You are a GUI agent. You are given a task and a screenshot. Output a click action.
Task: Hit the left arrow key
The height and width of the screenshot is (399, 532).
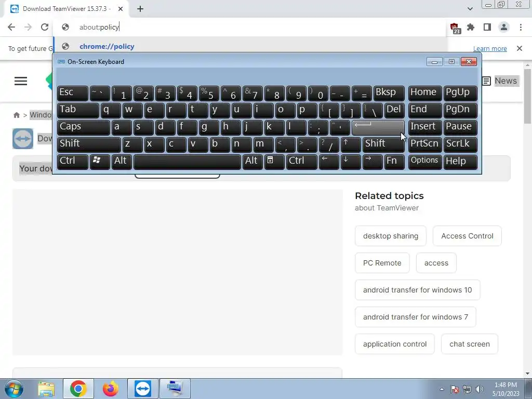(329, 162)
